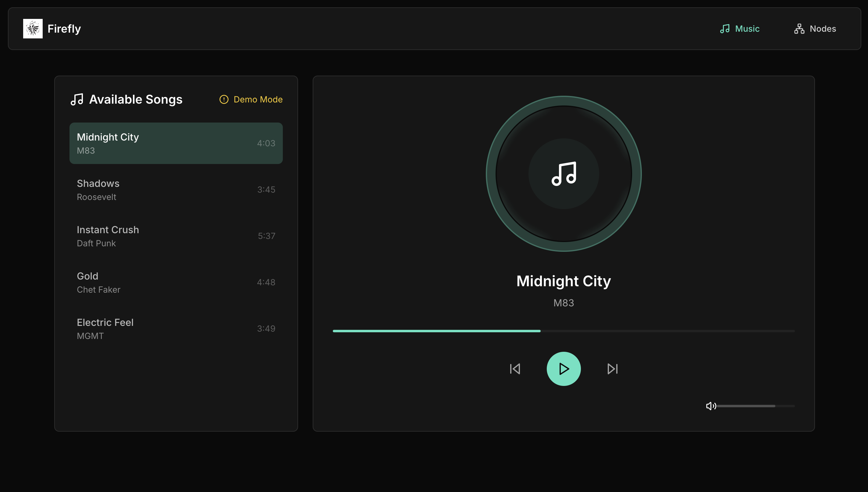Click the 4:48 duration of Gold
This screenshot has width=868, height=492.
[266, 282]
